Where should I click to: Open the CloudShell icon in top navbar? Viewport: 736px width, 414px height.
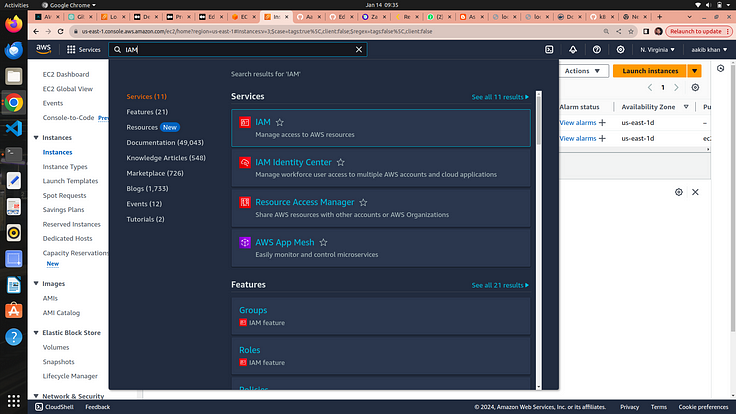point(549,49)
